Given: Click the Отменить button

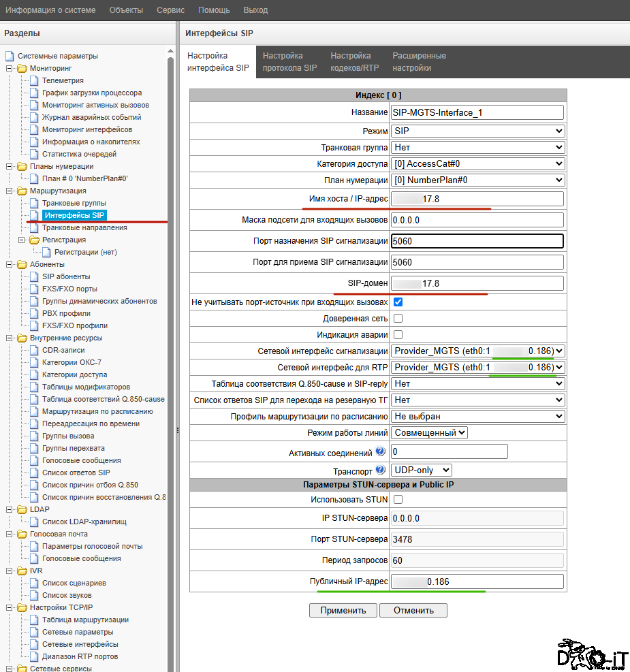Looking at the screenshot, I should click(413, 610).
